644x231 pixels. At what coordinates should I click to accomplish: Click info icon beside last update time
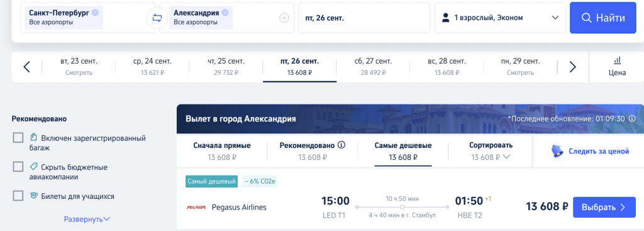(632, 119)
